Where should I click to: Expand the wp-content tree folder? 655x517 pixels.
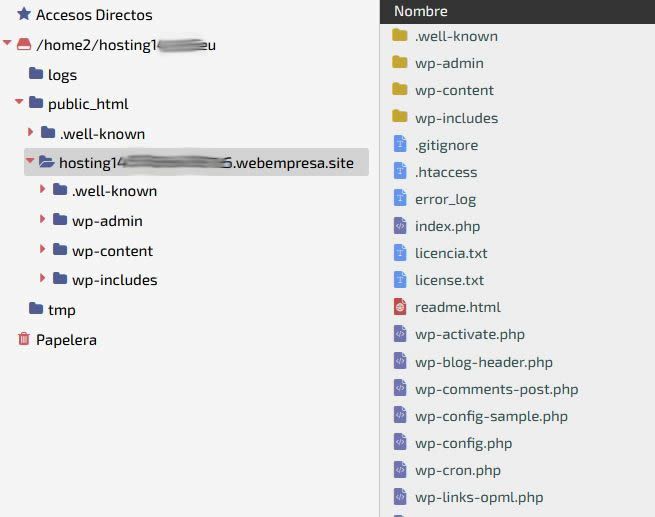[x=42, y=249]
